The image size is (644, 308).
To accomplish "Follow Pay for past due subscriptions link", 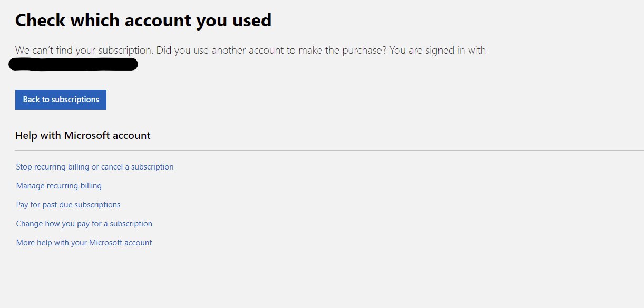I will pos(69,205).
